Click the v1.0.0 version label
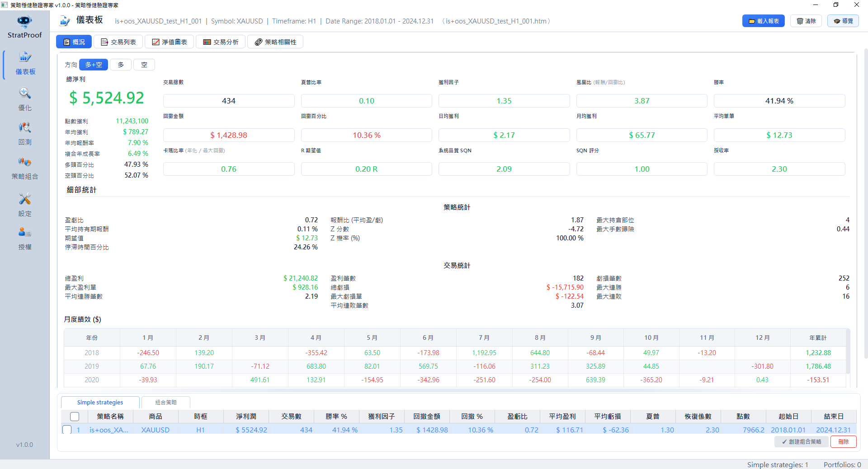The height and width of the screenshot is (469, 868). pyautogui.click(x=24, y=445)
